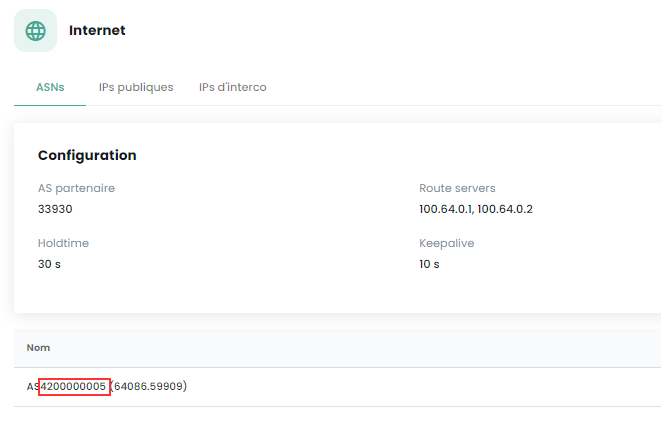Select the 10 s keepalive value
661x444 pixels.
click(x=430, y=264)
